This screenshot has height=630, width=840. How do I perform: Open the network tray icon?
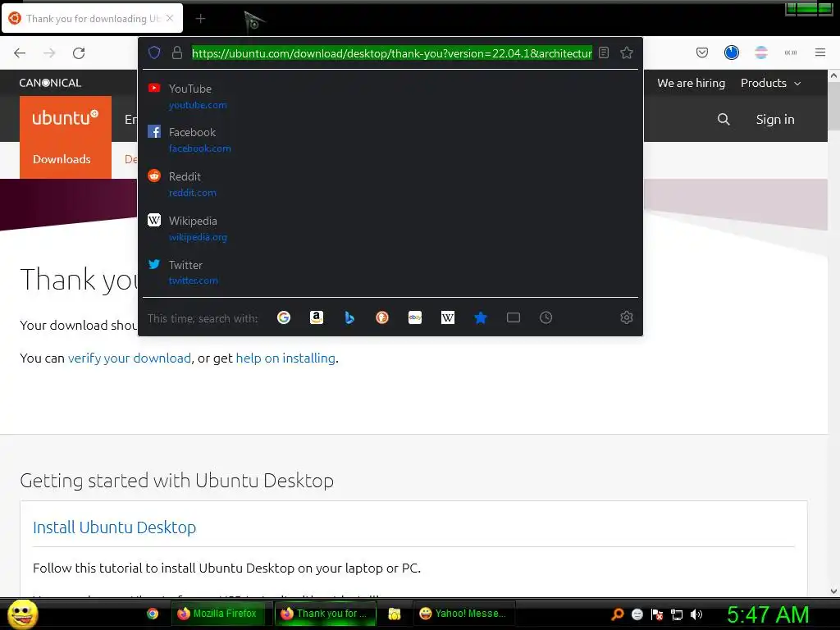click(x=677, y=614)
